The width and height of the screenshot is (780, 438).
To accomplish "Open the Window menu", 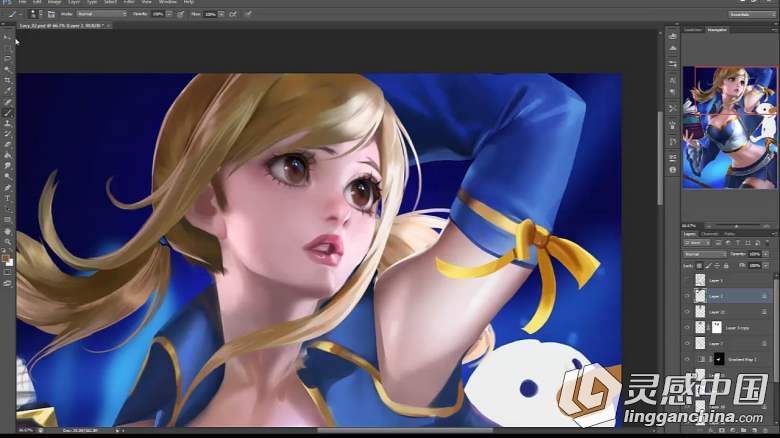I will (167, 2).
